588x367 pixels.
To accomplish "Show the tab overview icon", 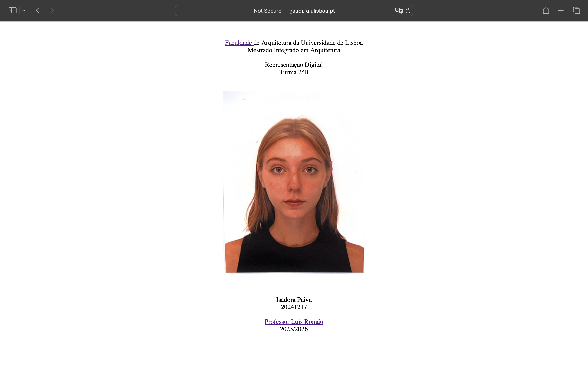I will point(576,10).
